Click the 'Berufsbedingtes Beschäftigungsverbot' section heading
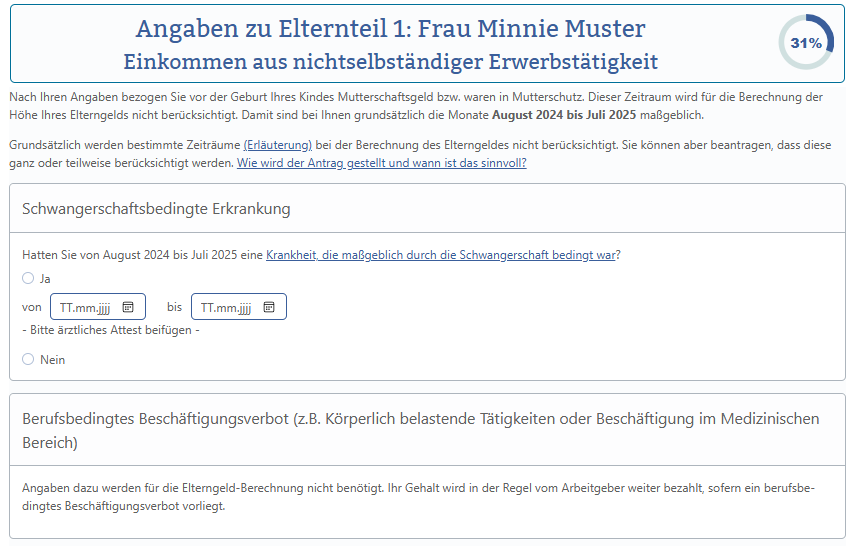The width and height of the screenshot is (852, 546). (421, 430)
